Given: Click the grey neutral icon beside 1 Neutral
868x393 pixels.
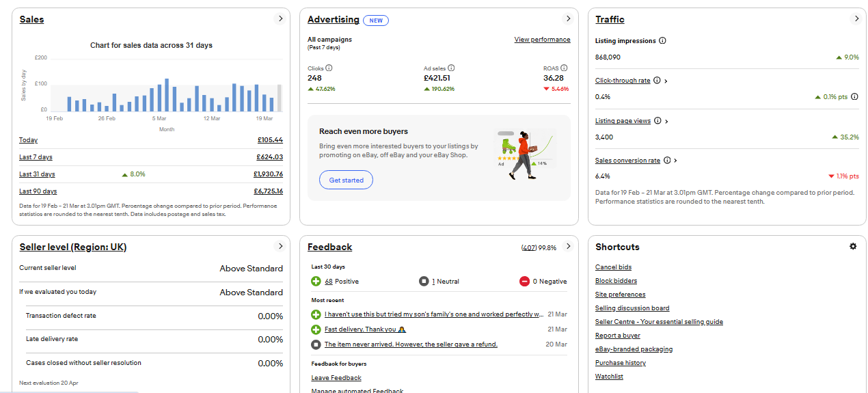Looking at the screenshot, I should tap(424, 282).
